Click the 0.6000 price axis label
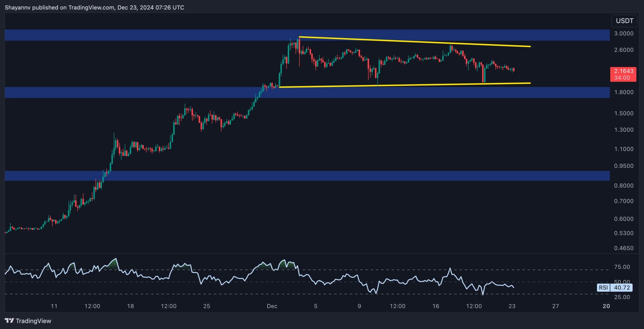Image resolution: width=644 pixels, height=329 pixels. click(624, 219)
